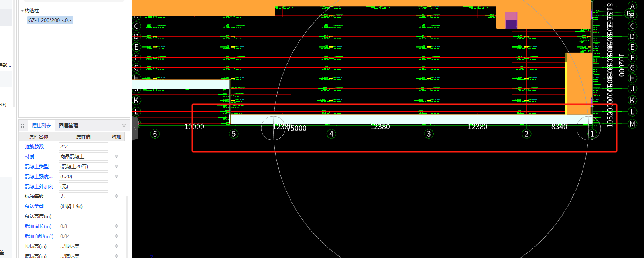Click the 102000 vertical dimension text
This screenshot has height=258, width=644.
click(x=621, y=65)
